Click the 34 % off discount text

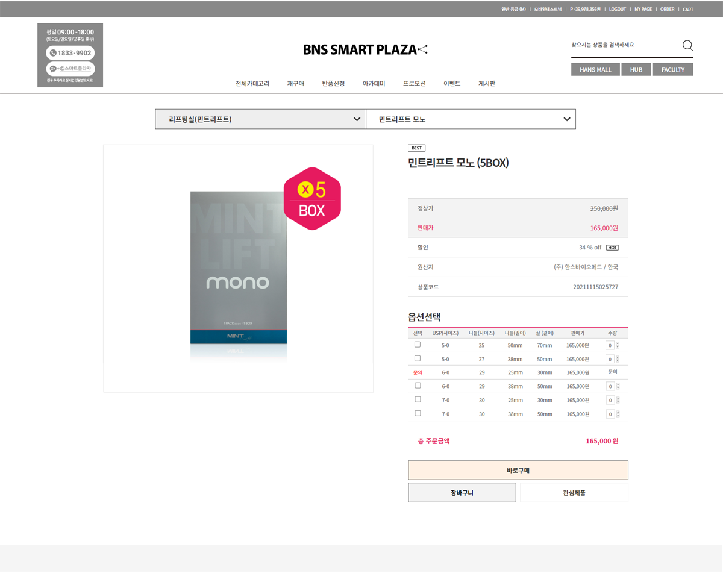coord(590,248)
